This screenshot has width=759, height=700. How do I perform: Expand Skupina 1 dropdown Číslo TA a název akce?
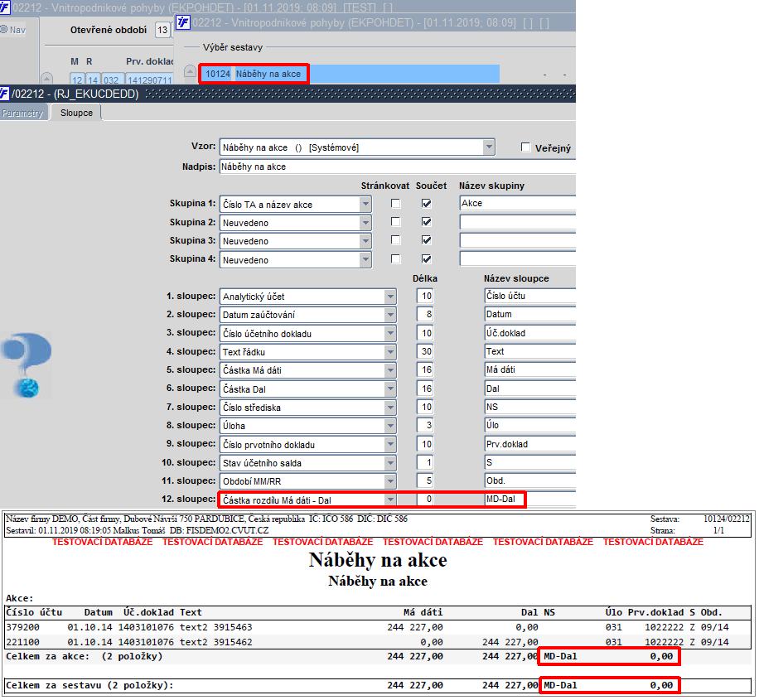coord(365,204)
